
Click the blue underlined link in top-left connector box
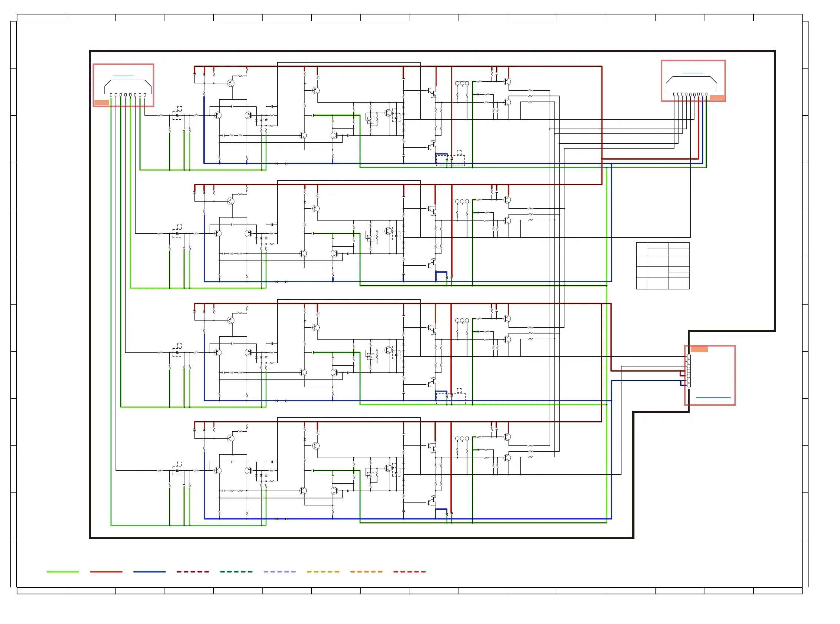tap(123, 76)
